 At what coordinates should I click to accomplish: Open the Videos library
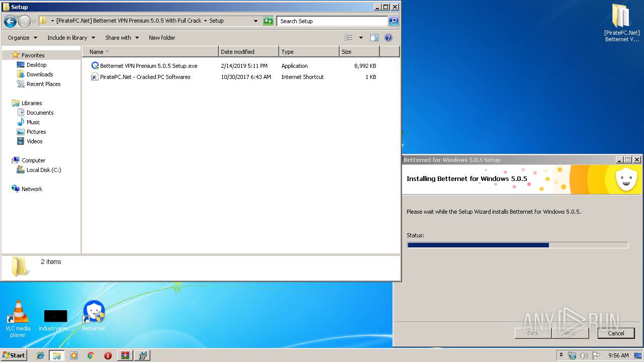(34, 141)
